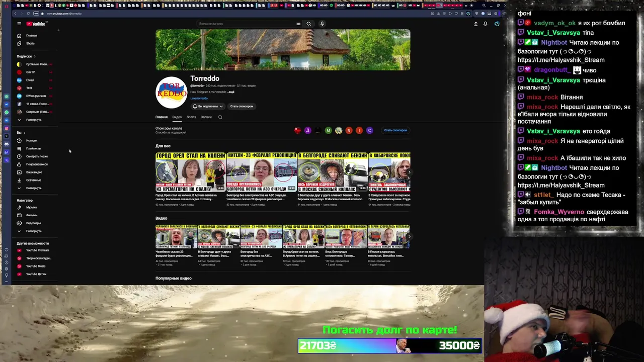644x362 pixels.
Task: Open t.me/torreddo Telegram link
Action: (199, 99)
